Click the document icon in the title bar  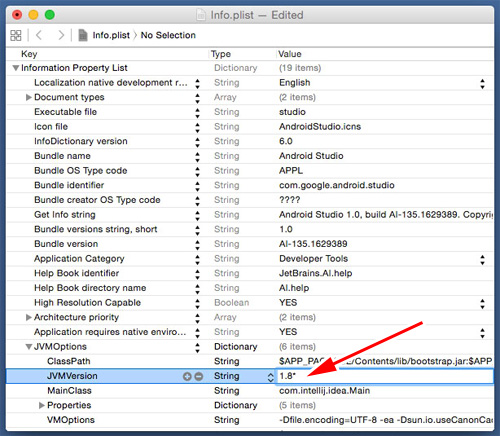point(201,15)
